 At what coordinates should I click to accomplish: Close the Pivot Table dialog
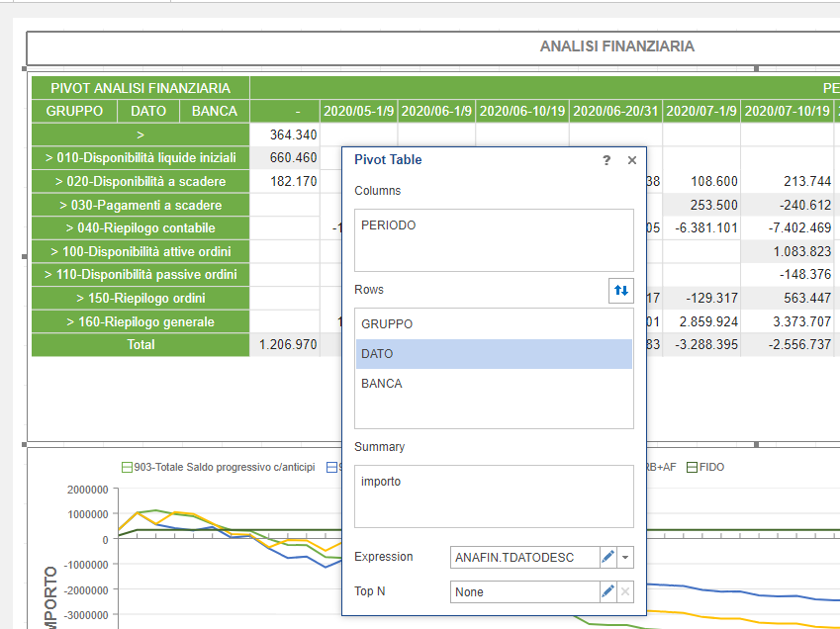[x=632, y=160]
